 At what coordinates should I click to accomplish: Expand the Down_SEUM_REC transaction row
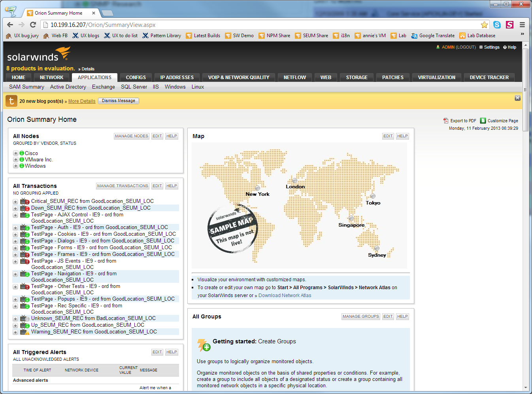point(15,208)
